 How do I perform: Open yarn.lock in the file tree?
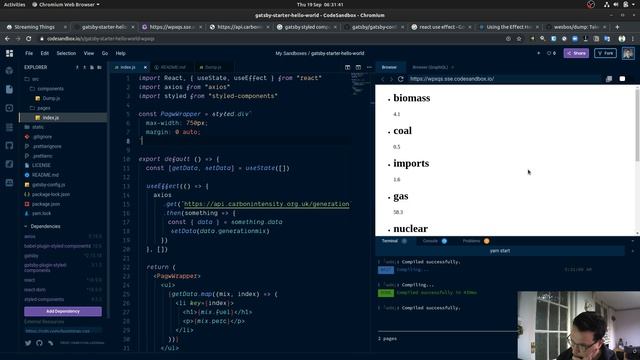[x=41, y=213]
